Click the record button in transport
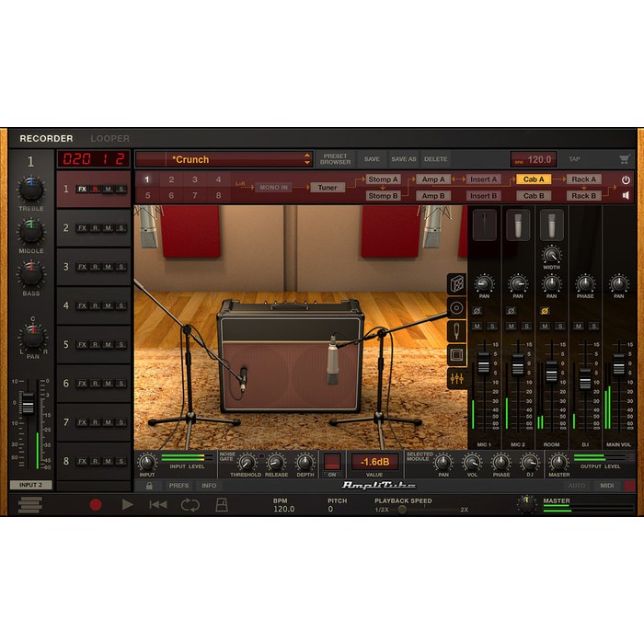 coord(96,504)
